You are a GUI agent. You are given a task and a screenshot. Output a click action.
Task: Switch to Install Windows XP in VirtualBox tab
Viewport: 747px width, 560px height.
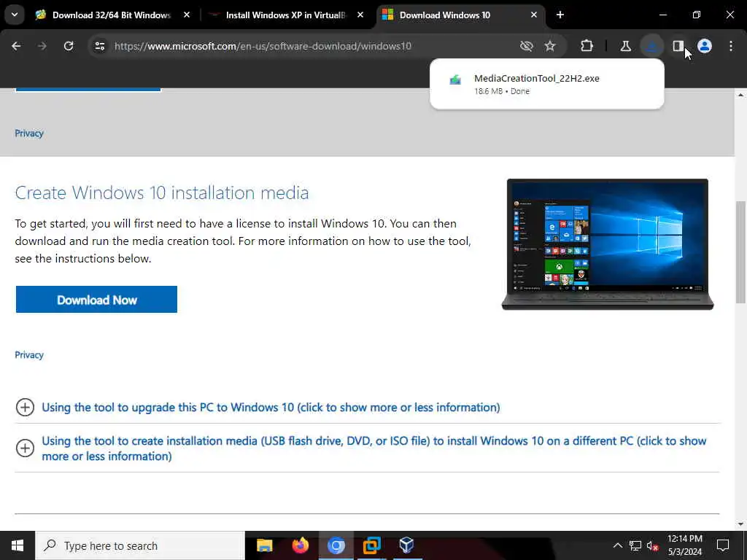coord(286,15)
